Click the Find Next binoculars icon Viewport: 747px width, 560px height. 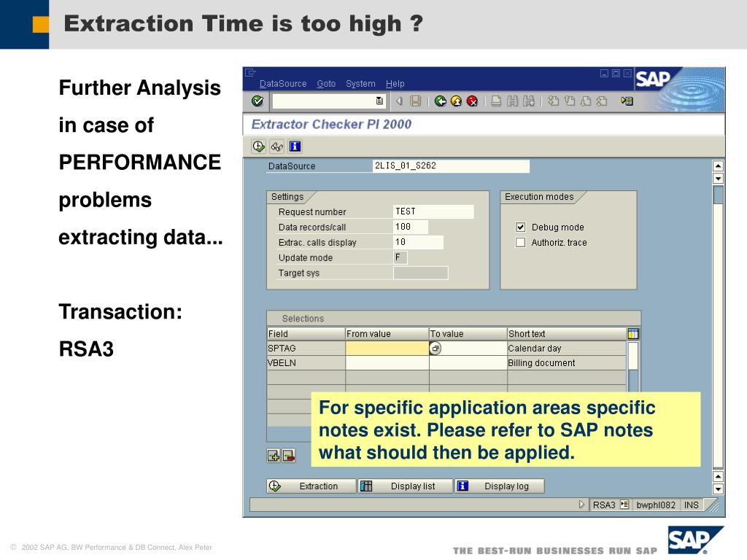click(528, 101)
